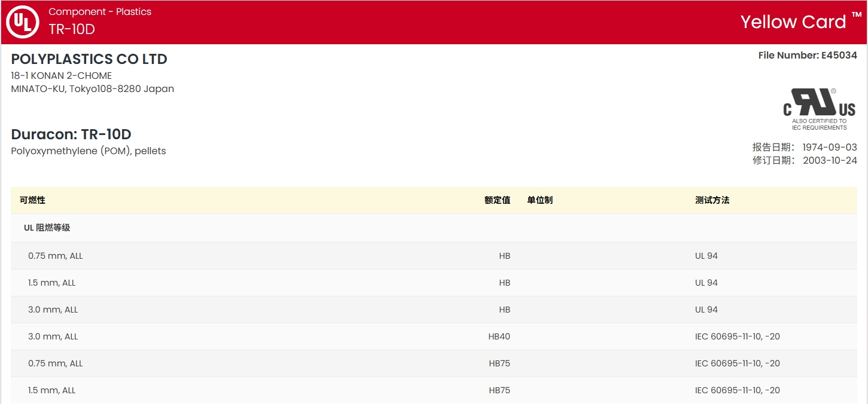Click the revision date value '2003-10-24'
The height and width of the screenshot is (404, 868).
(x=830, y=160)
